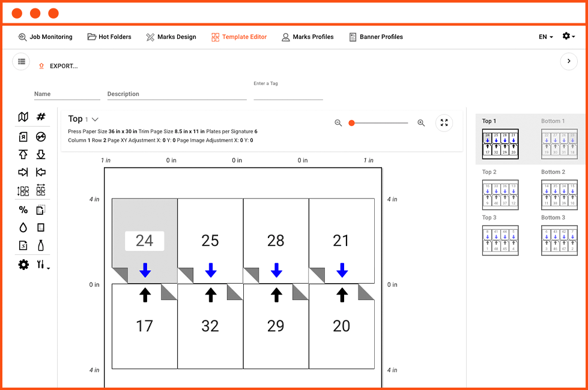Open the Job Monitoring section
This screenshot has height=390, width=588.
click(46, 37)
